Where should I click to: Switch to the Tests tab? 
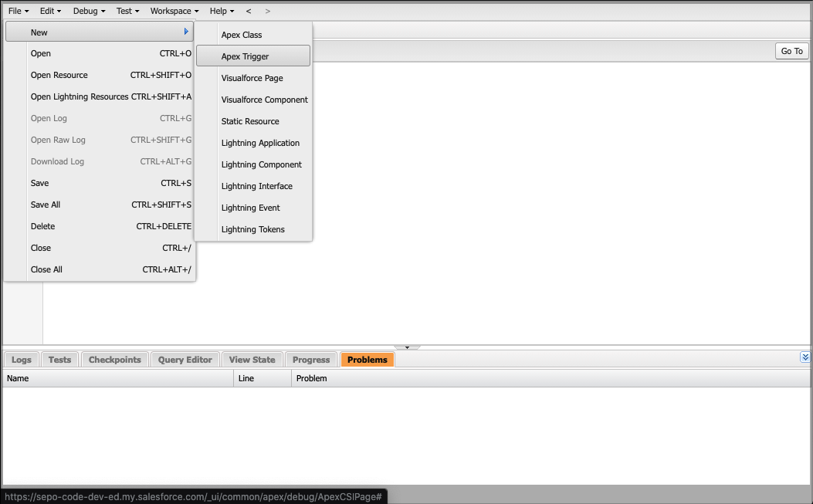[59, 360]
